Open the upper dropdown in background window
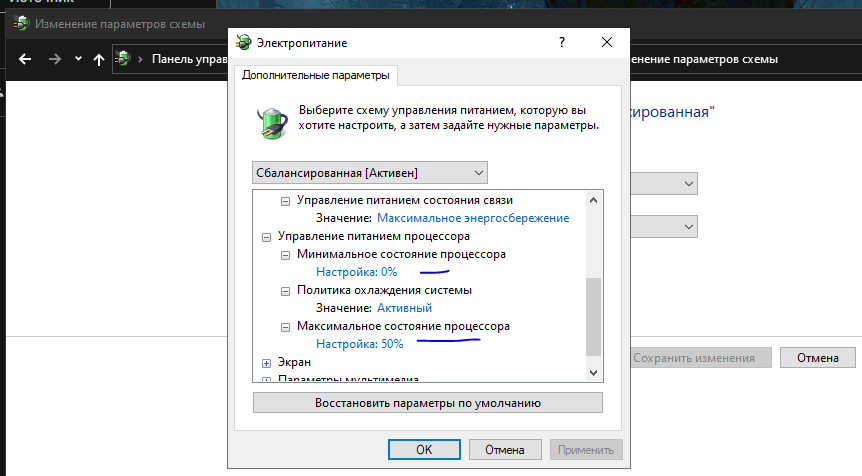The image size is (862, 476). (x=664, y=184)
